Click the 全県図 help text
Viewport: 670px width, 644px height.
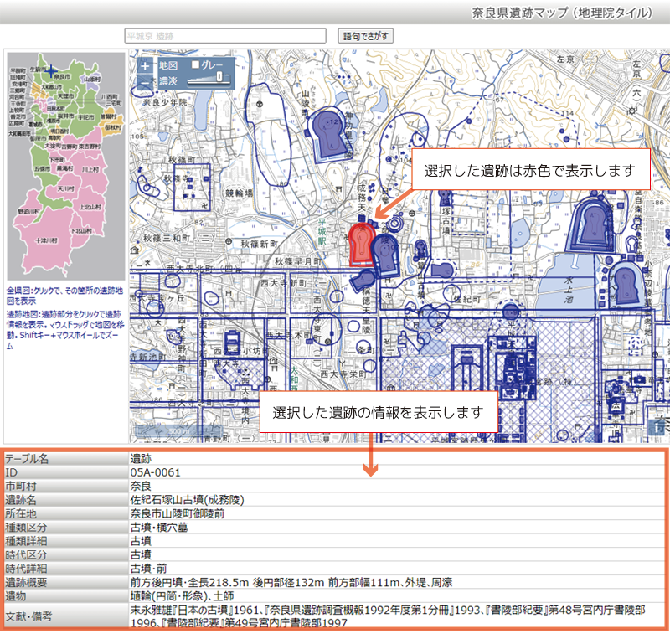point(64,296)
